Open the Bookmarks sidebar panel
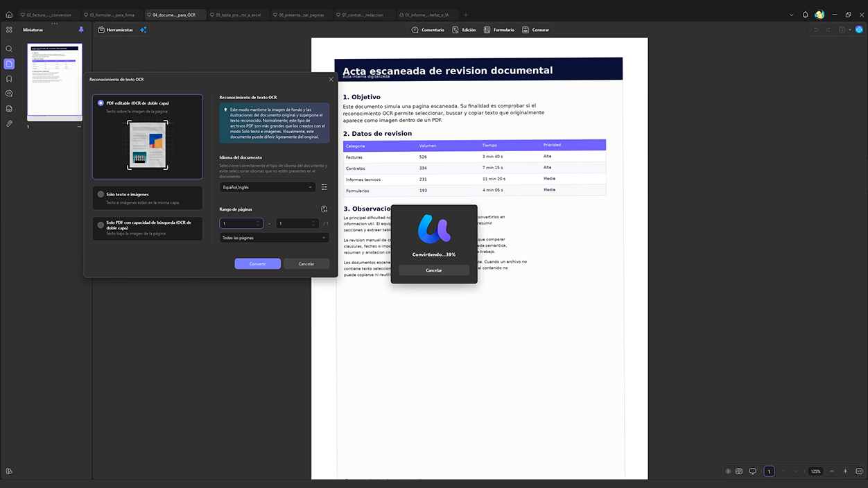868x488 pixels. click(9, 79)
